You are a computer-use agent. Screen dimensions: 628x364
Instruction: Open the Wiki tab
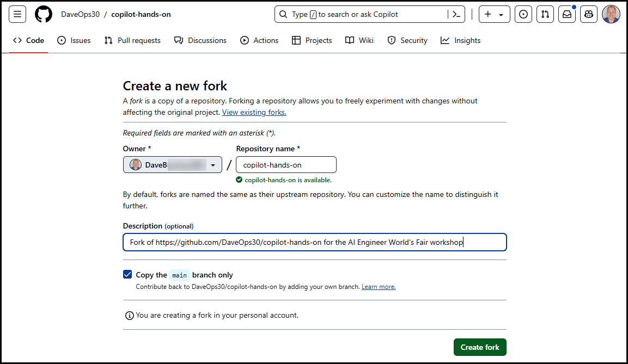point(359,40)
